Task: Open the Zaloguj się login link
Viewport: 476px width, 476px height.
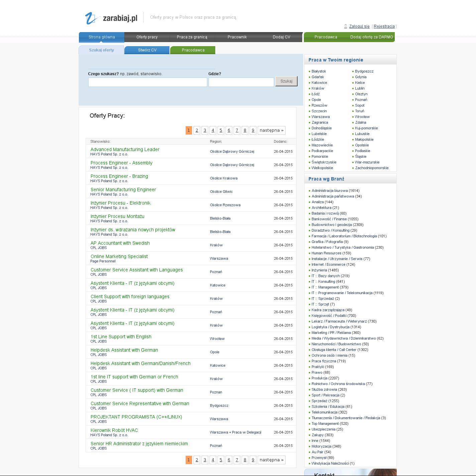Action: [359, 26]
